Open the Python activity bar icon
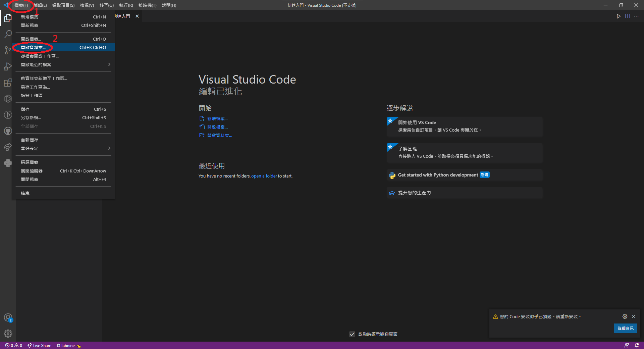Viewport: 644px width, 349px height. pos(8,163)
